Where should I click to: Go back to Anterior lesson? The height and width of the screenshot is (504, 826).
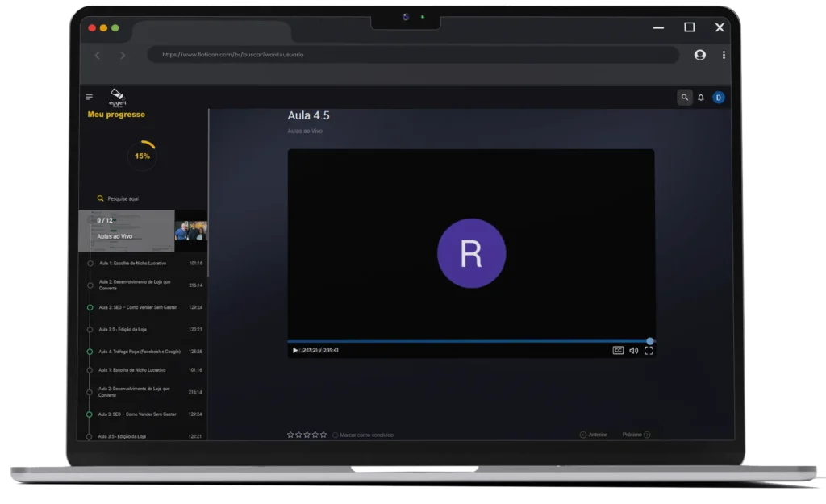point(593,435)
